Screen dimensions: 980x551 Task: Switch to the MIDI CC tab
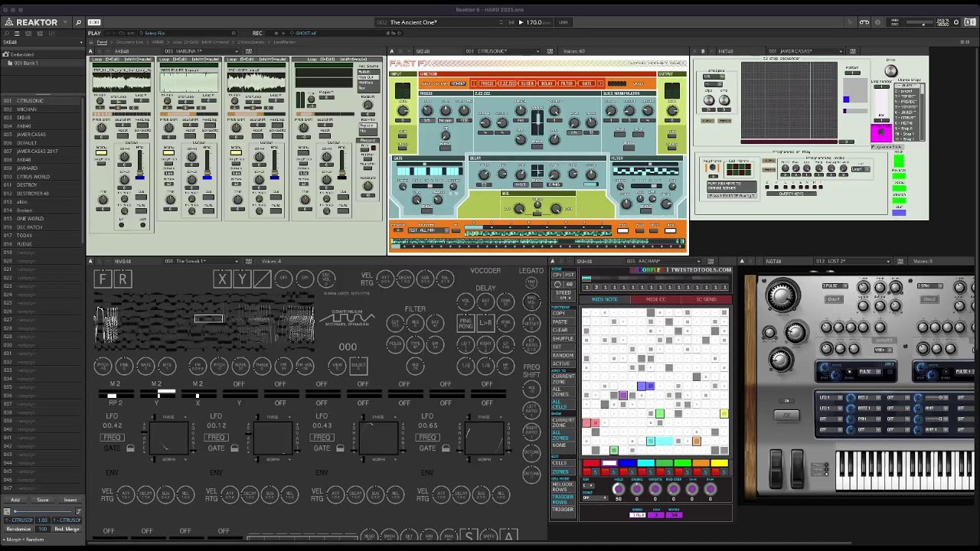655,299
